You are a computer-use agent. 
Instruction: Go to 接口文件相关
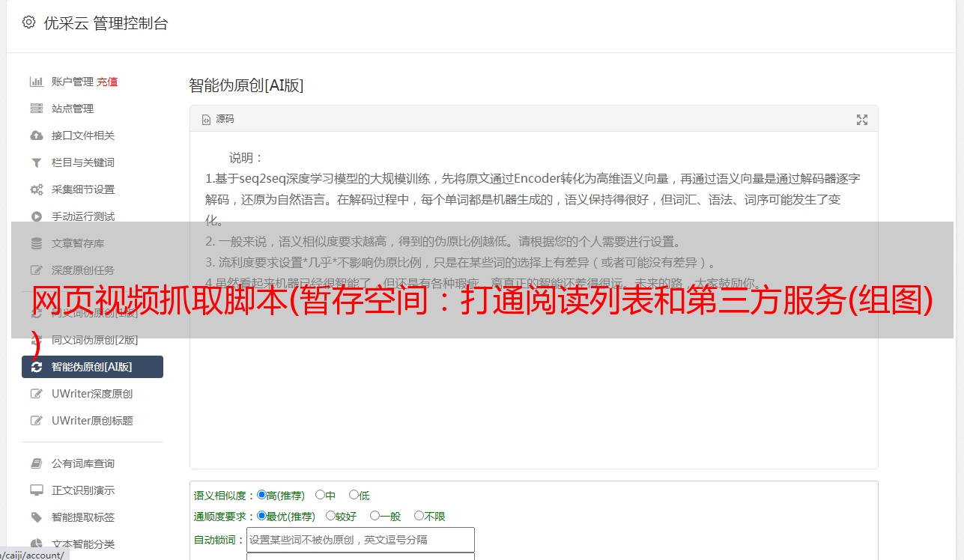point(83,136)
